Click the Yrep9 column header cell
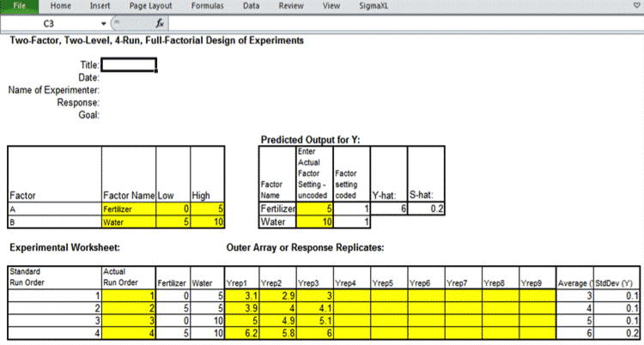The height and width of the screenshot is (345, 644). tap(538, 277)
